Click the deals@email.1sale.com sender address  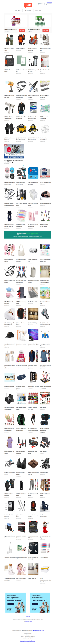pos(38,630)
